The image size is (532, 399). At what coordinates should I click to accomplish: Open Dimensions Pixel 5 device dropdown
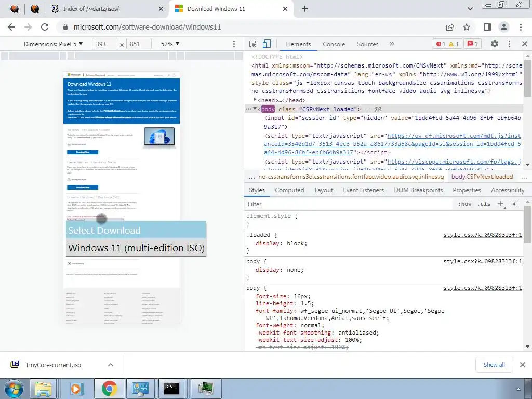54,44
